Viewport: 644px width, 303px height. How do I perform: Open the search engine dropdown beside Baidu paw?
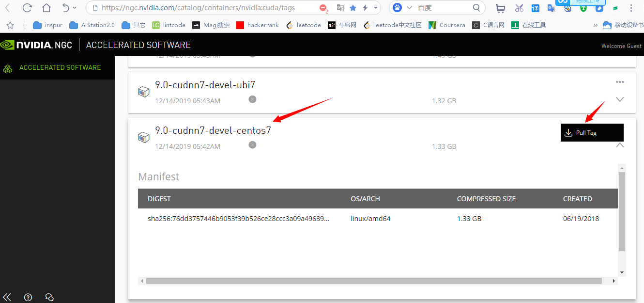[409, 8]
